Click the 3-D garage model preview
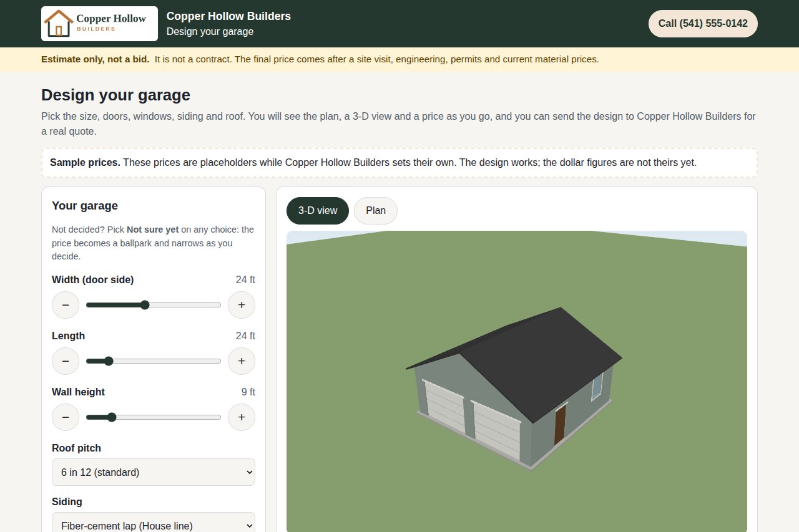Screen dimensions: 799x532 516,382
